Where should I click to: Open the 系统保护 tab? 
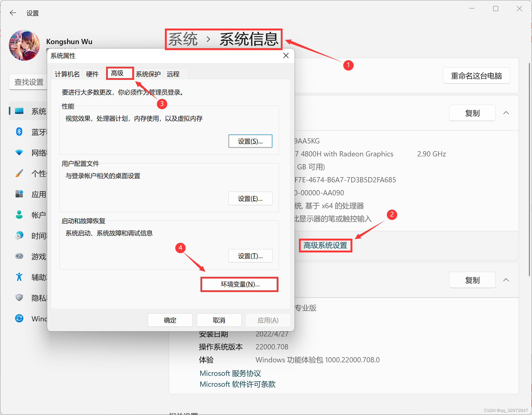(x=148, y=74)
